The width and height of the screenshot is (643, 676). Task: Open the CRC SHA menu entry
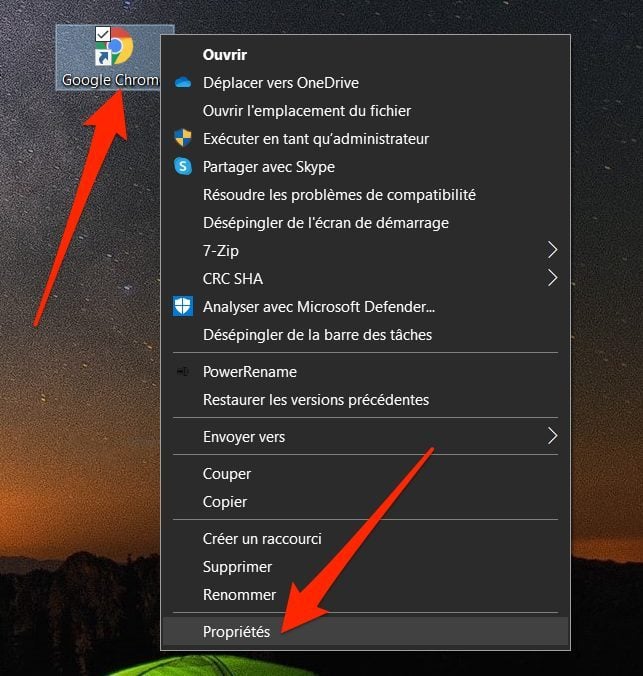coord(366,279)
